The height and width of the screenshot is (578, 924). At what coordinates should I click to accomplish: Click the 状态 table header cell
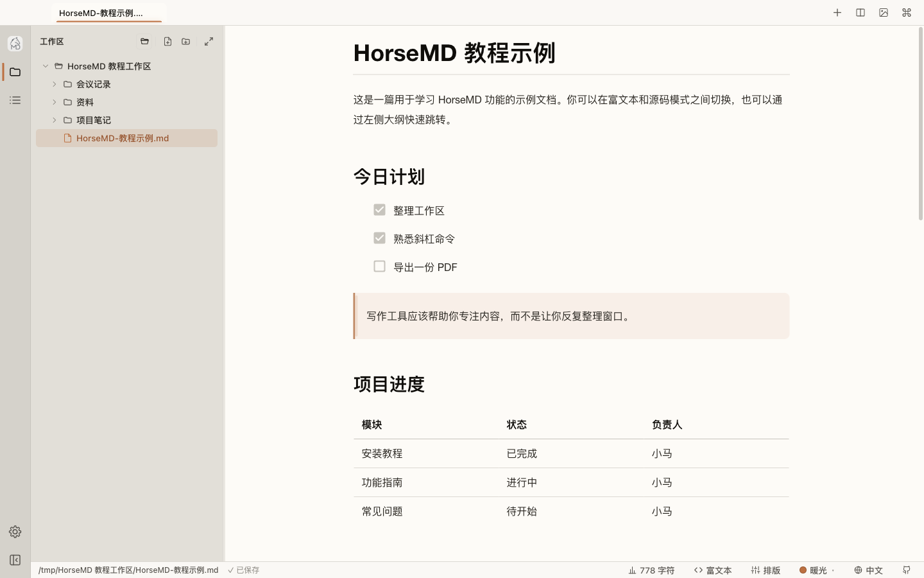click(x=571, y=425)
